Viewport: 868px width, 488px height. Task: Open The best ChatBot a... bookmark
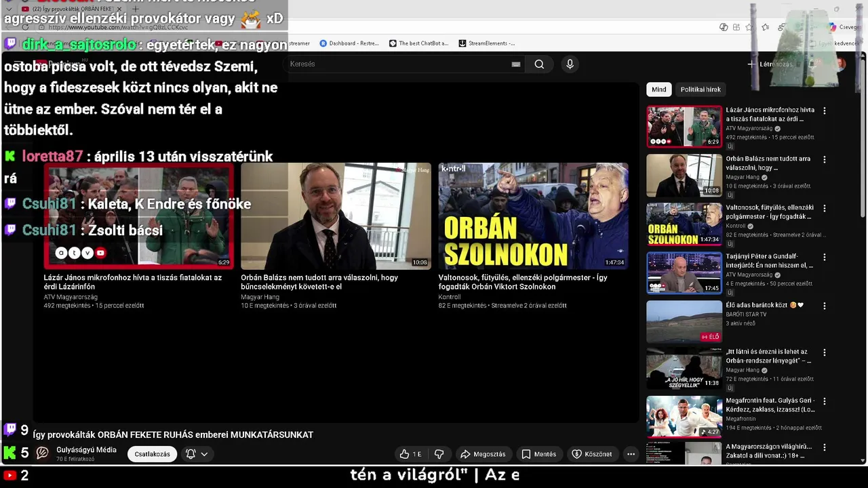click(x=418, y=43)
